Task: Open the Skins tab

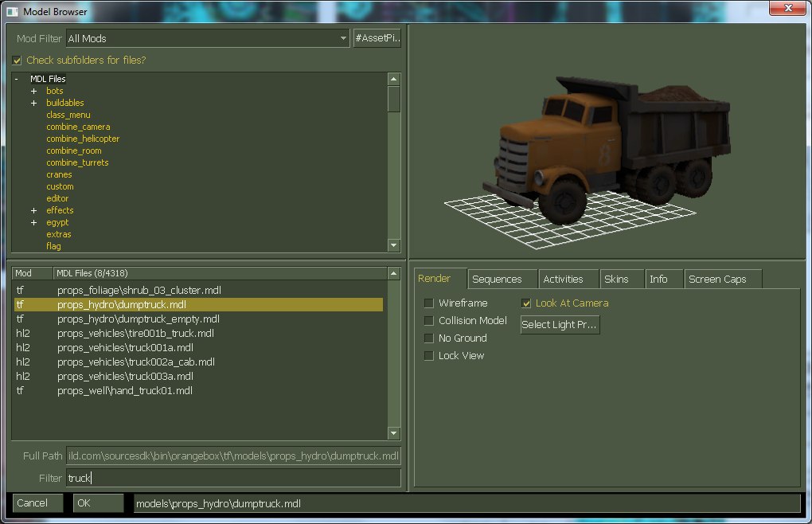Action: (x=622, y=279)
